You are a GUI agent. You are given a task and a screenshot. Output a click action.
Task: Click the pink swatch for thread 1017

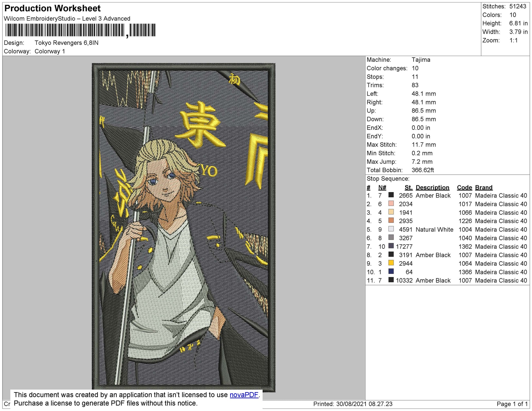(x=391, y=203)
